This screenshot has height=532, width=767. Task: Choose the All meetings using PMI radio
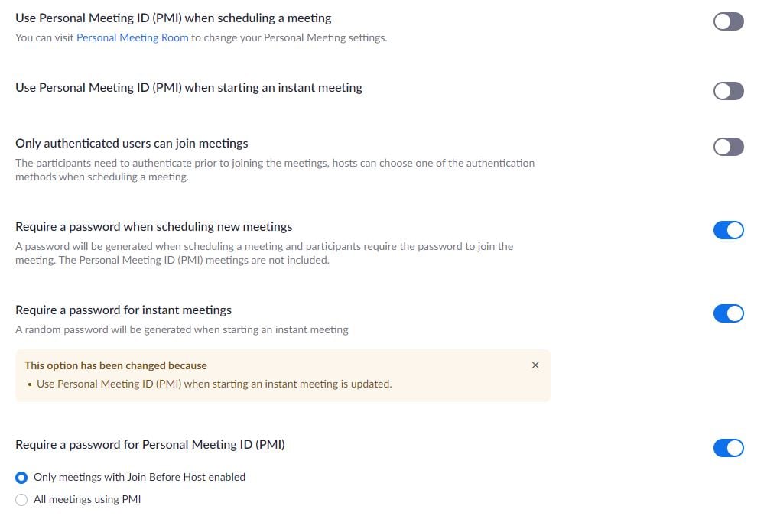22,500
